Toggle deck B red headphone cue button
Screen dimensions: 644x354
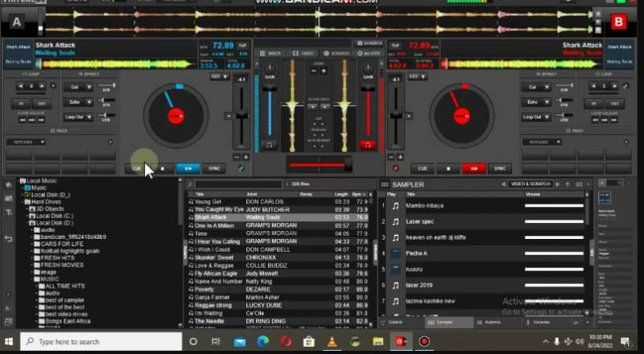point(368,145)
